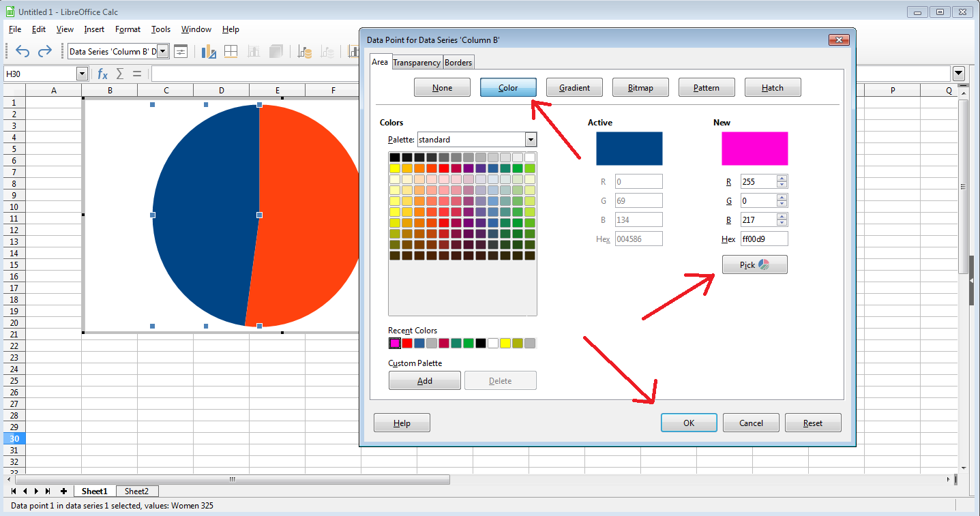Decrease the G value with down spinner
980x516 pixels.
pyautogui.click(x=782, y=204)
